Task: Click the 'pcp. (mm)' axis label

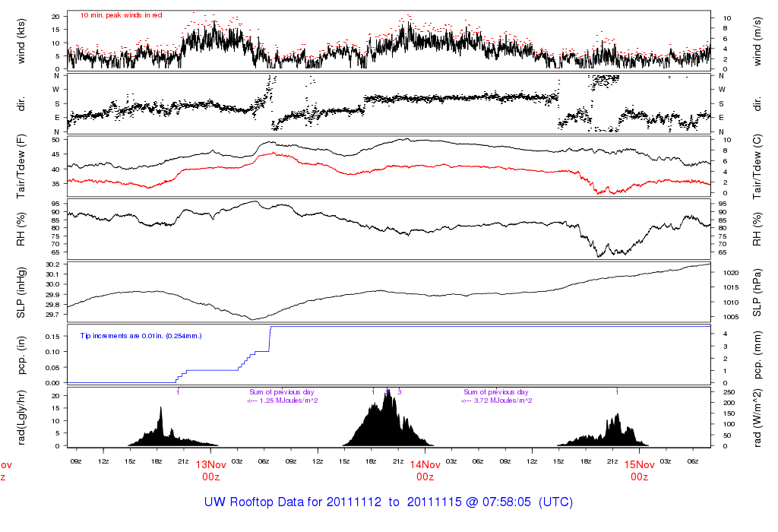Action: click(757, 356)
